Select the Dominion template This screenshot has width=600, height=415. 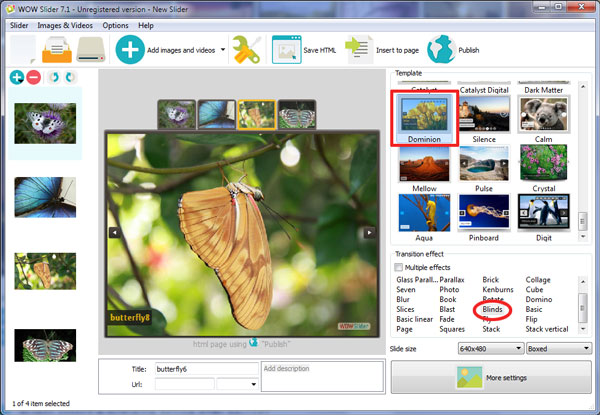[x=424, y=118]
